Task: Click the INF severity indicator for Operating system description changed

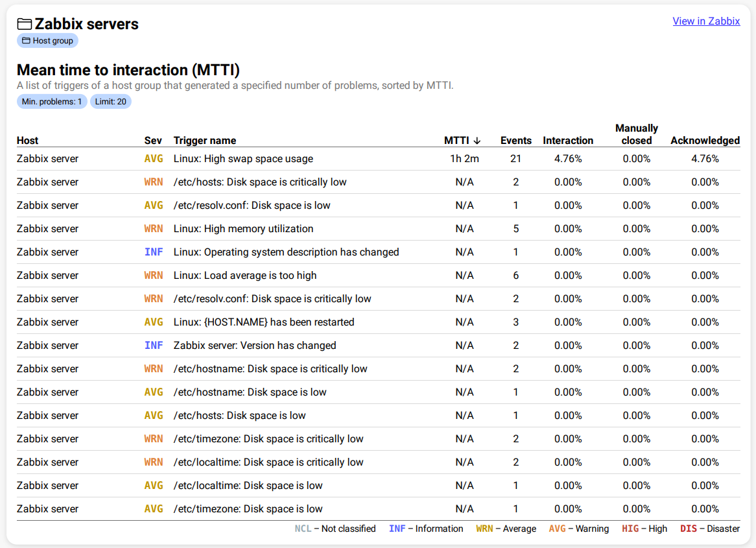Action: (x=154, y=252)
